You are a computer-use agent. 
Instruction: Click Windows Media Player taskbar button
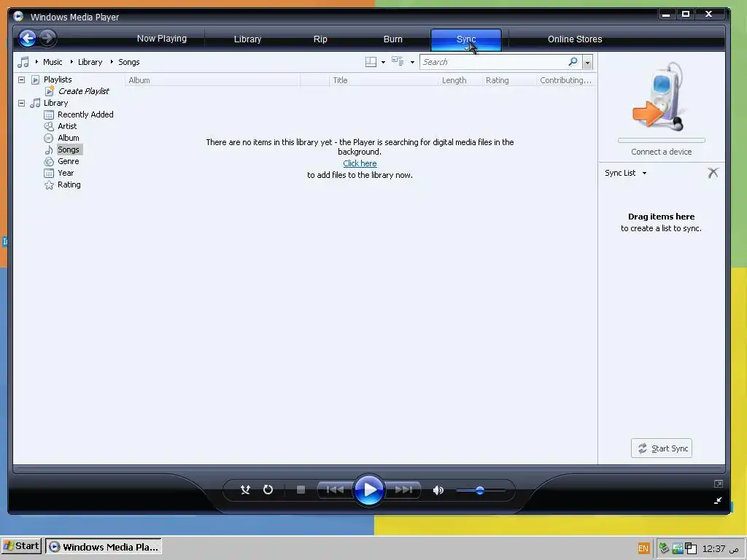pyautogui.click(x=104, y=547)
